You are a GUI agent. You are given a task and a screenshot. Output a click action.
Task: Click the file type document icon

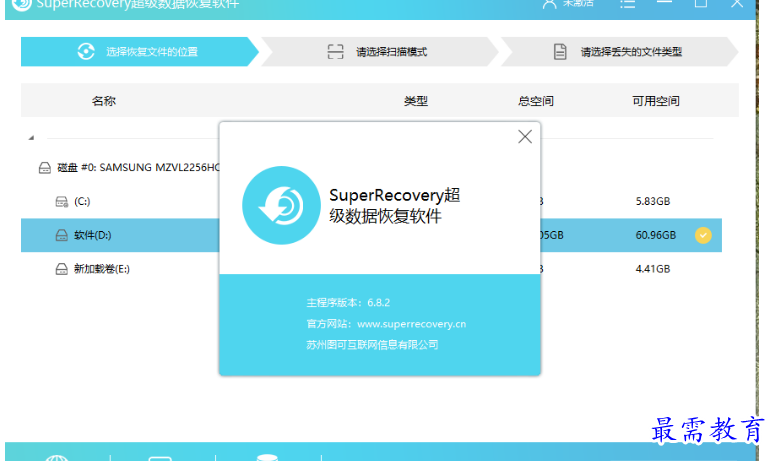point(560,51)
